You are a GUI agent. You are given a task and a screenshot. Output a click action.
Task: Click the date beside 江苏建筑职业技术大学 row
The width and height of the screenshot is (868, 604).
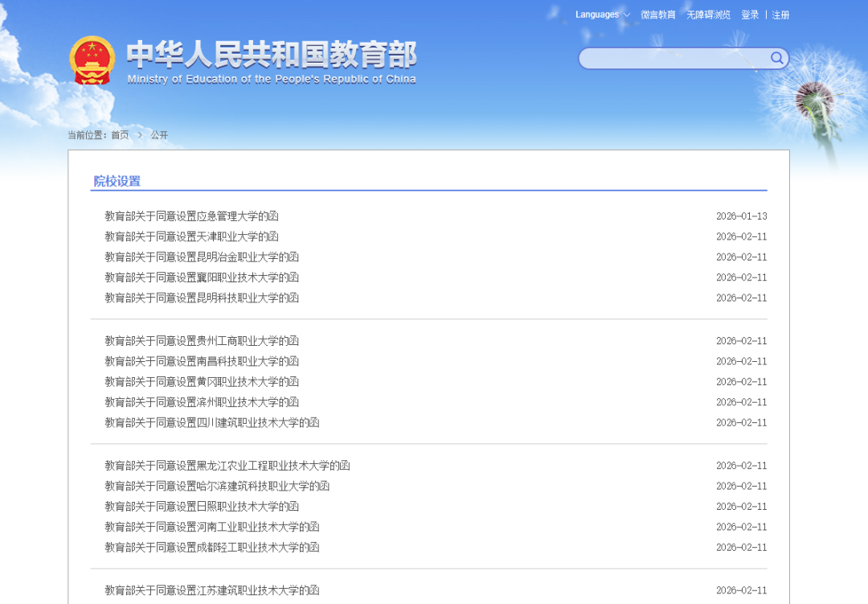(741, 590)
